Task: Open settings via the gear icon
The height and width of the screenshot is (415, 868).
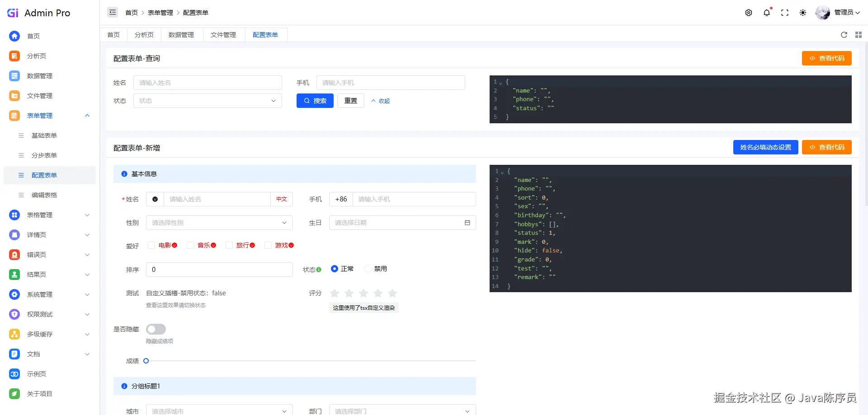Action: point(749,13)
